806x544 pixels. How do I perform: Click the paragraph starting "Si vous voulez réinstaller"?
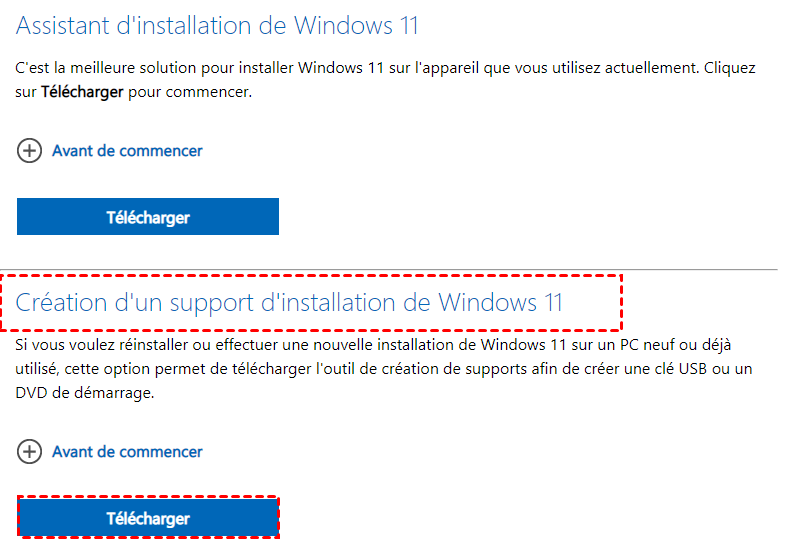(385, 369)
